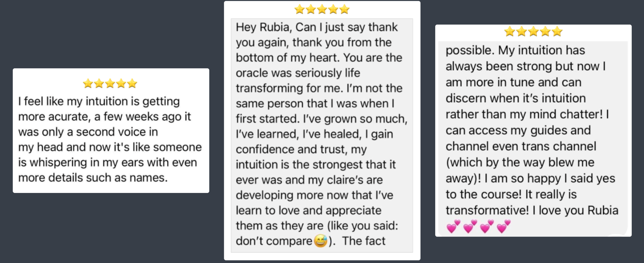644x263 pixels.
Task: Click the phrase 'to the course! It really is'
Action: pos(511,194)
